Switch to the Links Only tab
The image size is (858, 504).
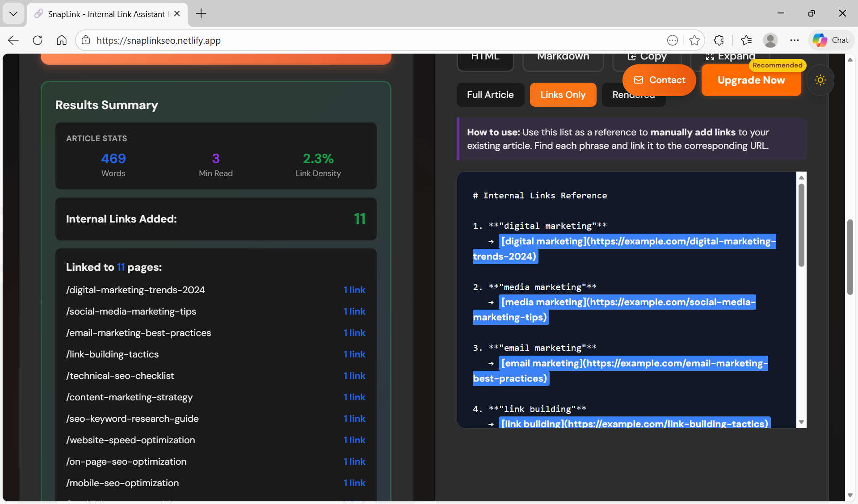[563, 95]
